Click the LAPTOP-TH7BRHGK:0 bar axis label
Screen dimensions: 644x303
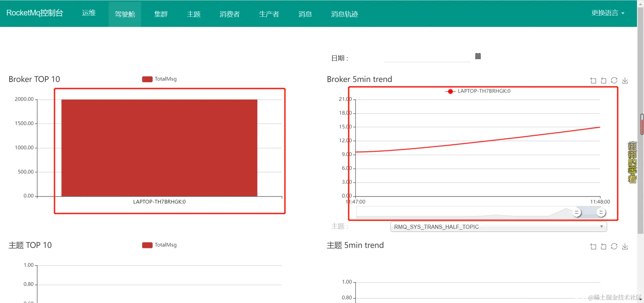[159, 202]
